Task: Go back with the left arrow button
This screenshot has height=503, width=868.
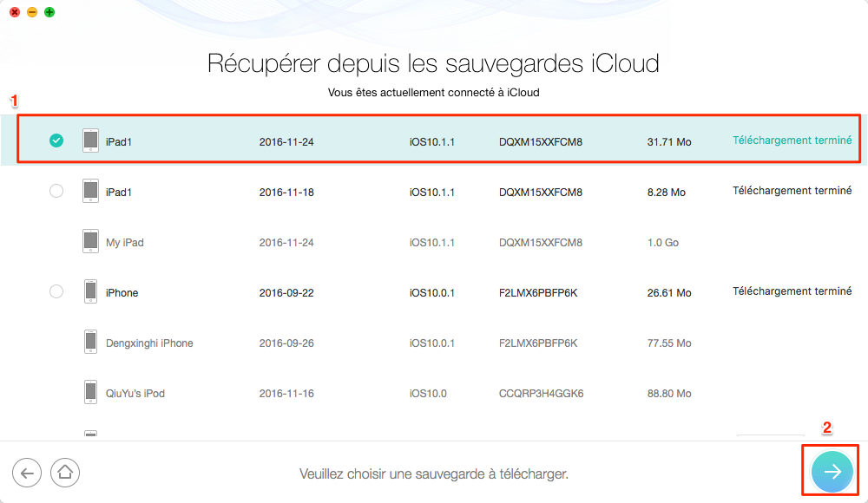Action: tap(27, 473)
